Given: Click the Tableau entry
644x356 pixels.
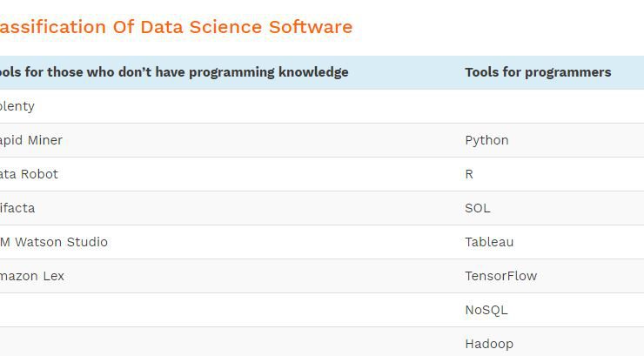Looking at the screenshot, I should point(489,242).
